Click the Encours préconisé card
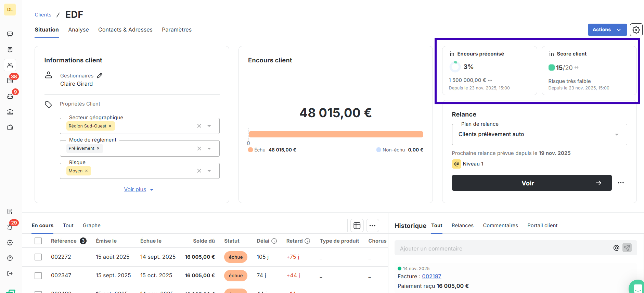This screenshot has height=293, width=644. tap(490, 71)
